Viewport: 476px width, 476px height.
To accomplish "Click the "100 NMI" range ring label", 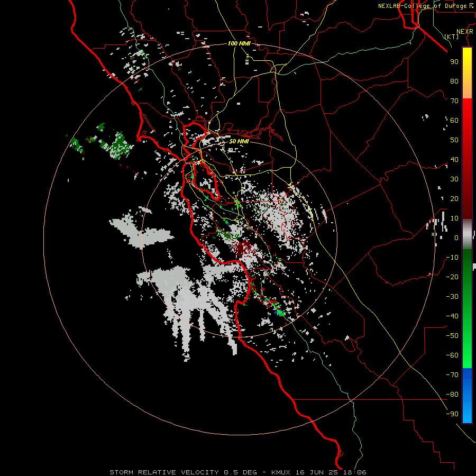I will (239, 43).
